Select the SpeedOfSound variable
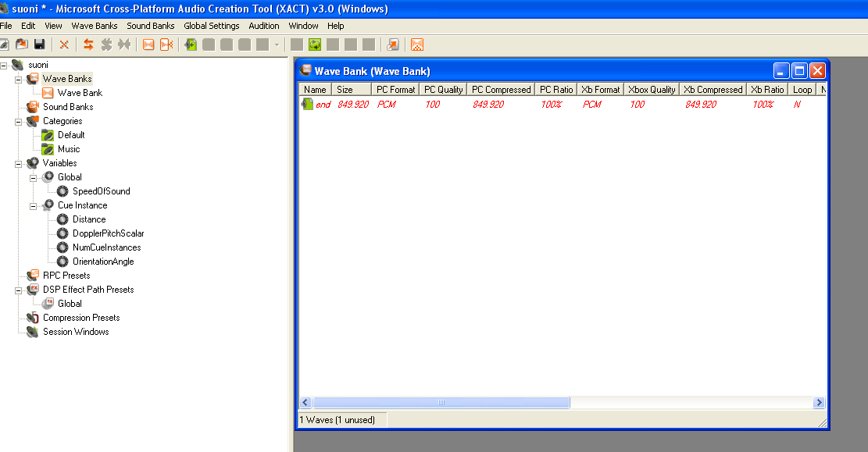 click(x=102, y=190)
